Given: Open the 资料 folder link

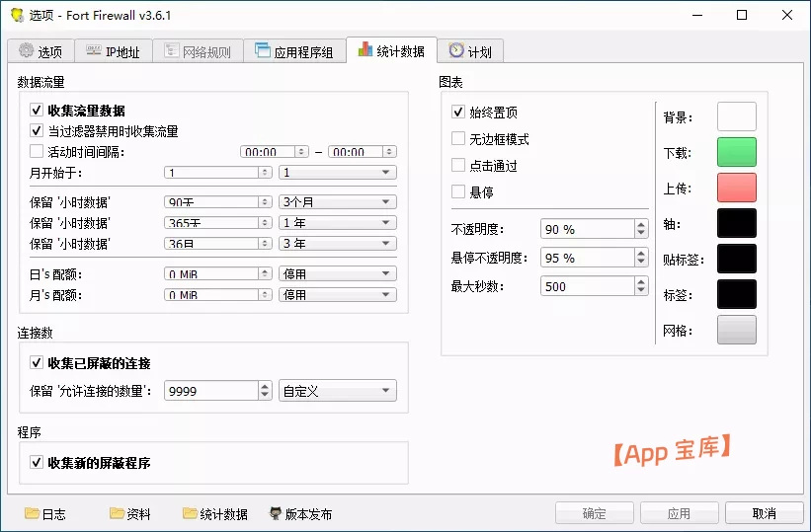Looking at the screenshot, I should click(130, 513).
